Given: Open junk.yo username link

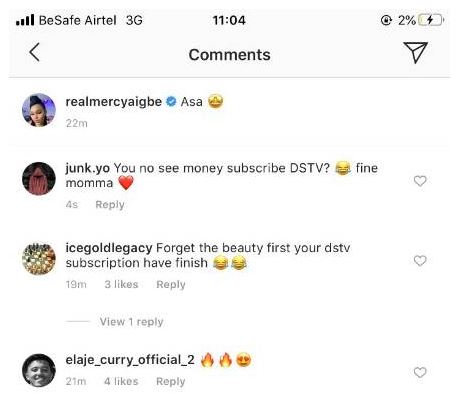Looking at the screenshot, I should pyautogui.click(x=87, y=168).
